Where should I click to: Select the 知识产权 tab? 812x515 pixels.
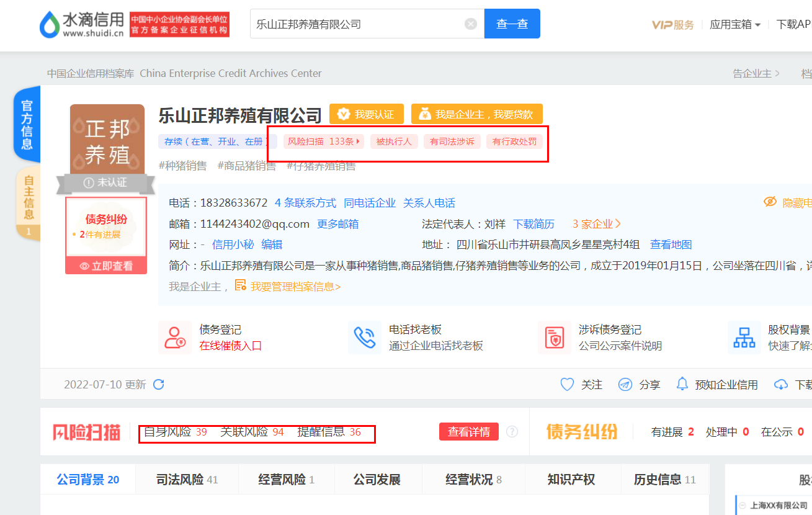pyautogui.click(x=571, y=480)
